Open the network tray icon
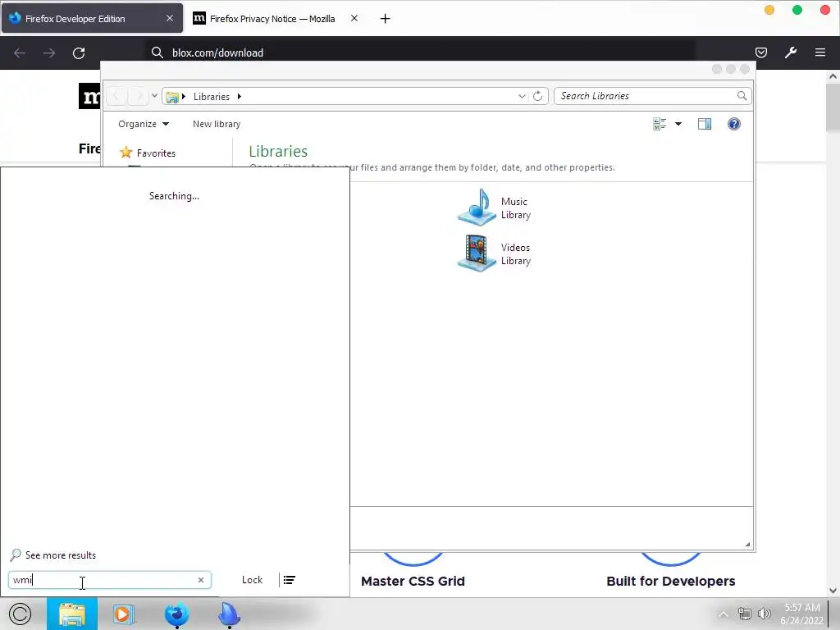Viewport: 840px width, 630px height. coord(745,614)
